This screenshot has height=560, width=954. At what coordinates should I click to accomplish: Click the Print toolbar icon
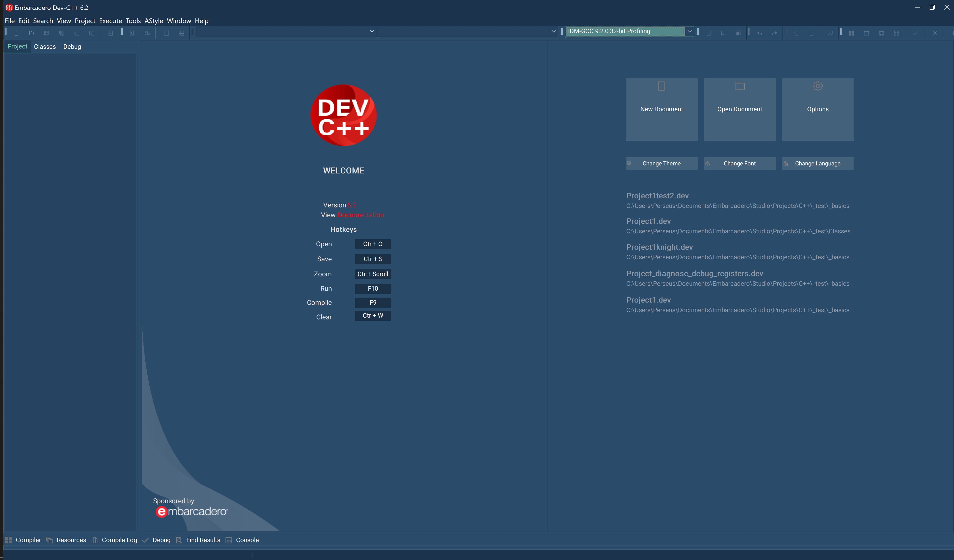pos(111,33)
